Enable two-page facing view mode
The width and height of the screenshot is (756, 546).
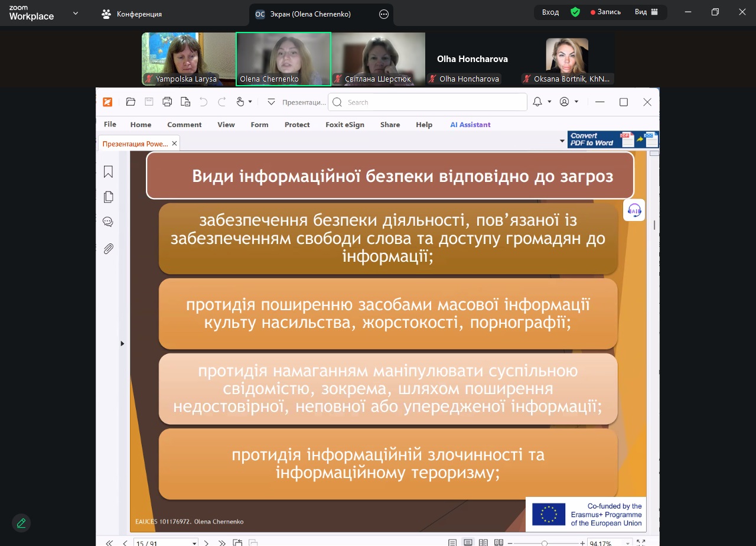[x=483, y=542]
